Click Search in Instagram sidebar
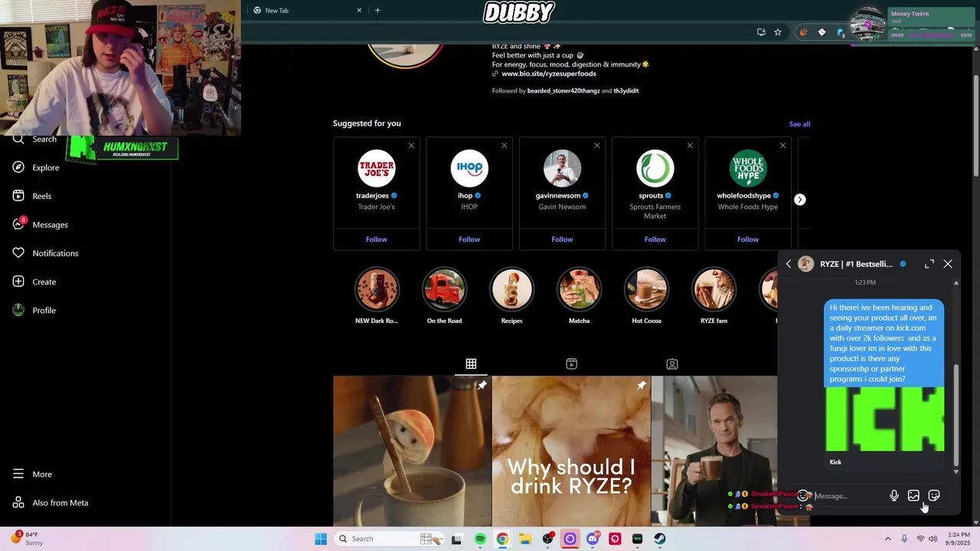 pyautogui.click(x=44, y=139)
